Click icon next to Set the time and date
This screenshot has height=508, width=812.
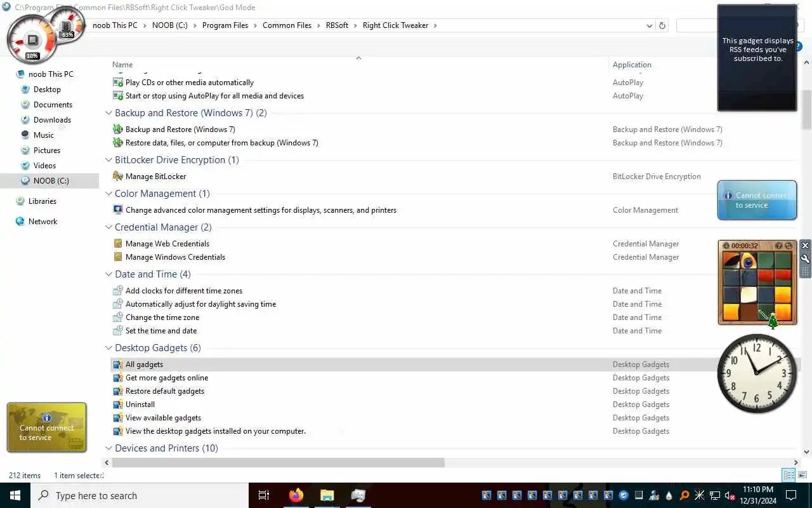pos(118,331)
